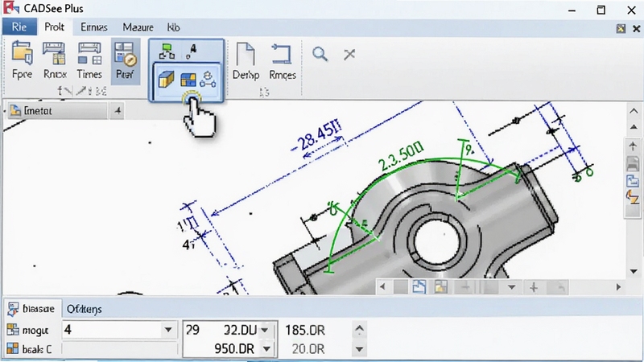Click the ribbon options icon beside close
Screen dimensions: 644x362
[x=621, y=28]
